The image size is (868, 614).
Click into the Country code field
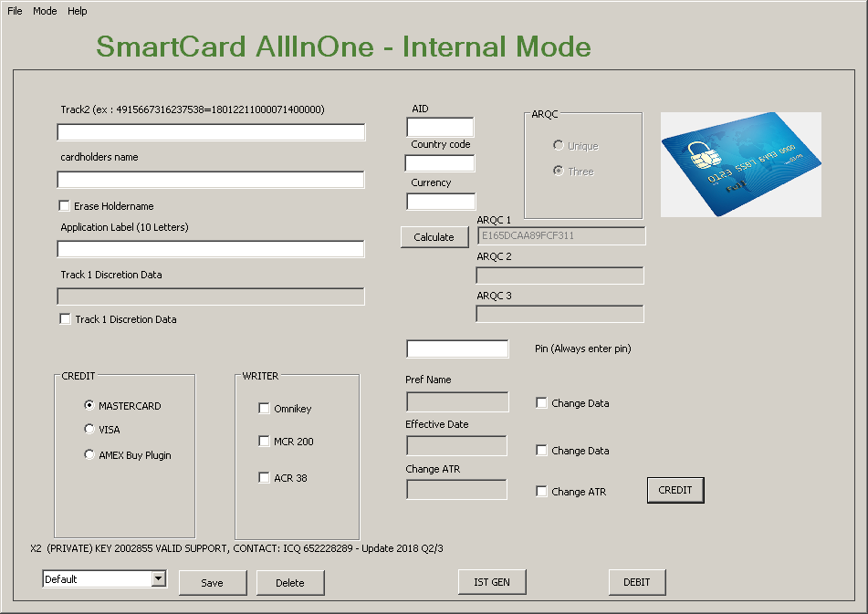pos(440,164)
